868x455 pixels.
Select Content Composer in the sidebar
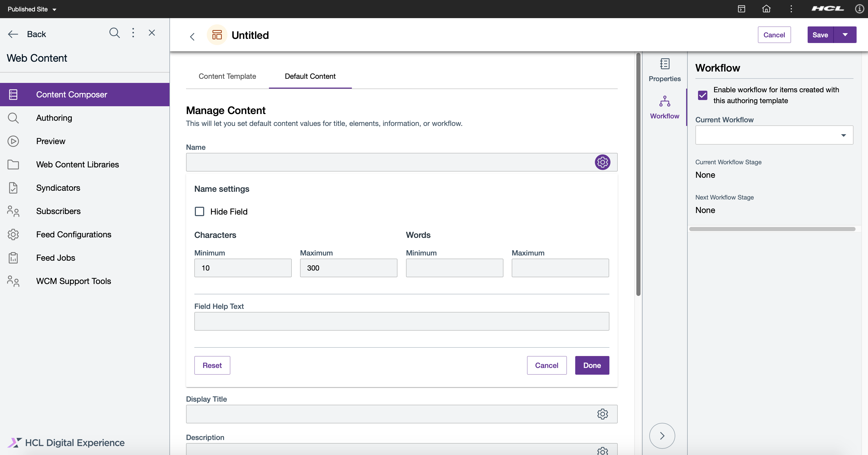[84, 94]
